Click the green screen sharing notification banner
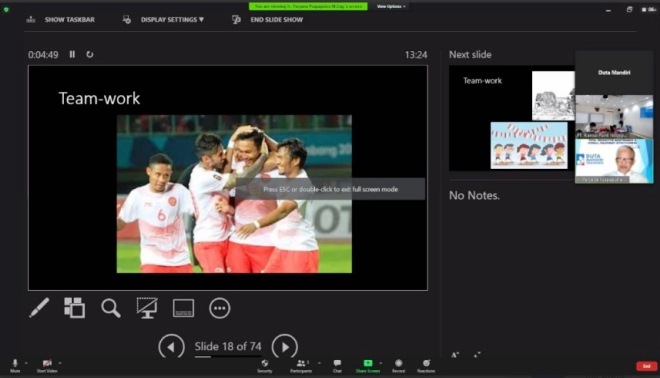This screenshot has width=660, height=378. [x=308, y=6]
